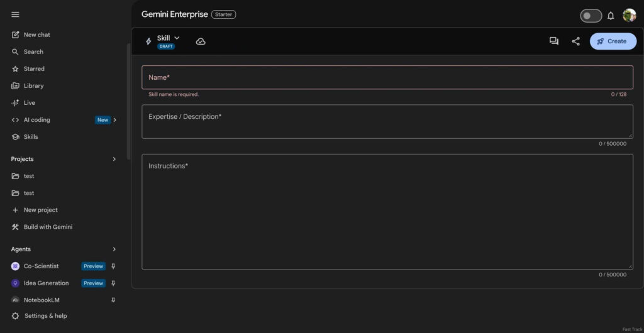
Task: Unpin the Idea Generation agent
Action: pyautogui.click(x=113, y=283)
